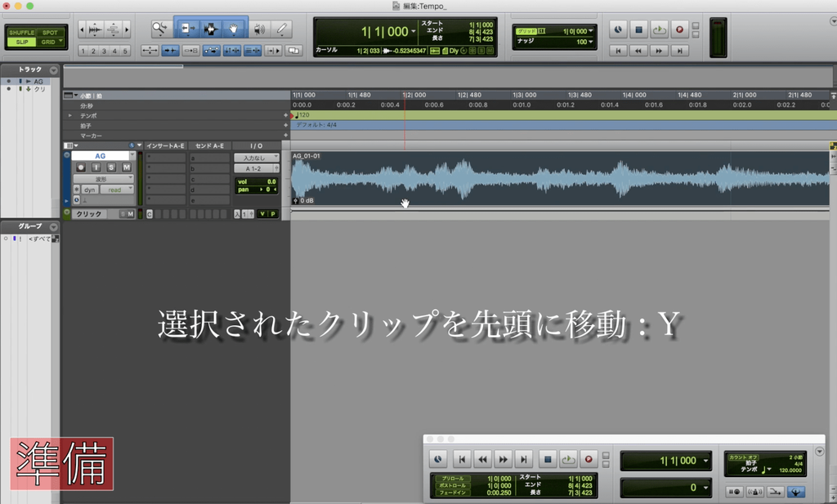Click the AG pan value field

(x=257, y=190)
